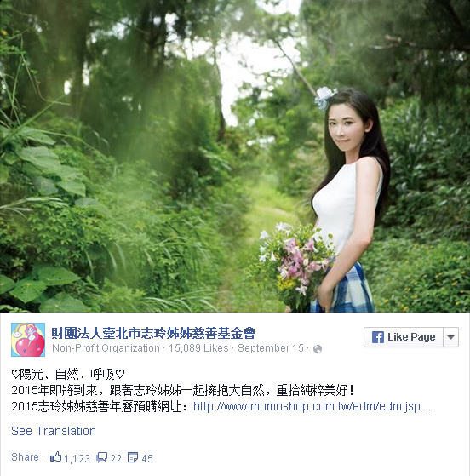The height and width of the screenshot is (476, 470).
Task: Click the Non-Profit Organization category label
Action: [106, 348]
